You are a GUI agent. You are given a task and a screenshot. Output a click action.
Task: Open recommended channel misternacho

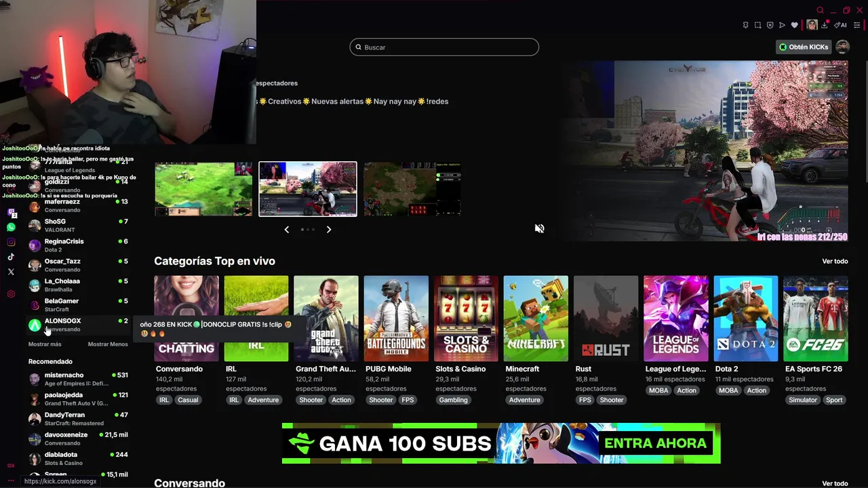coord(78,379)
